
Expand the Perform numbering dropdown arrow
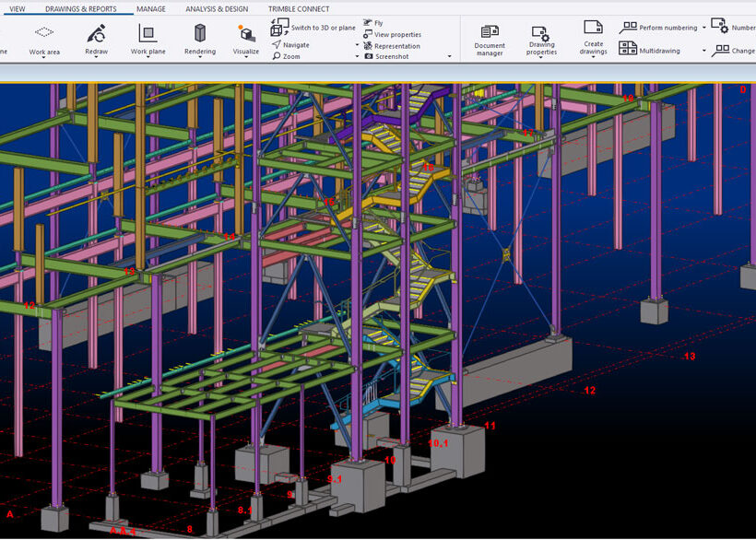point(703,29)
